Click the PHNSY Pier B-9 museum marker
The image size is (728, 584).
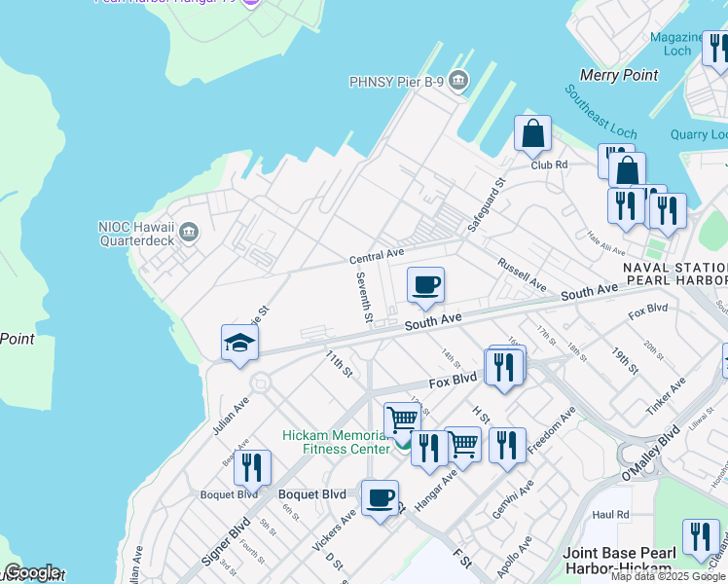coord(458,81)
